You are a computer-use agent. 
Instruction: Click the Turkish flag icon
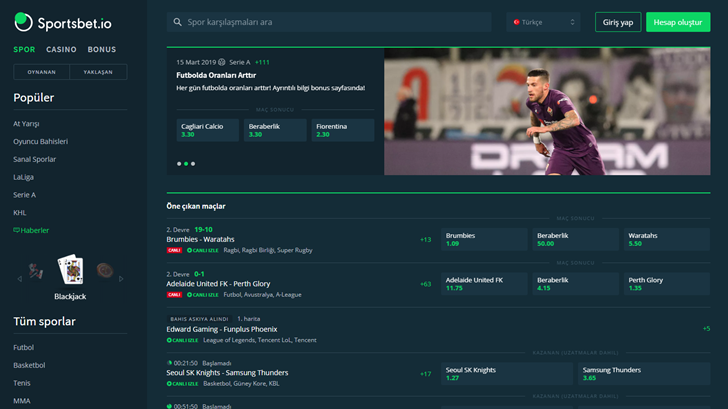[516, 22]
